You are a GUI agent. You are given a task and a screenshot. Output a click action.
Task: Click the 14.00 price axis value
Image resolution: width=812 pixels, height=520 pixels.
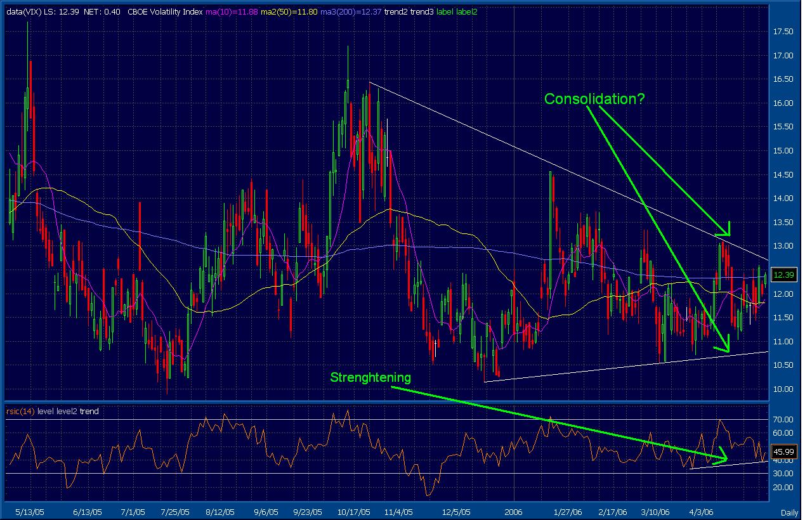(x=783, y=198)
